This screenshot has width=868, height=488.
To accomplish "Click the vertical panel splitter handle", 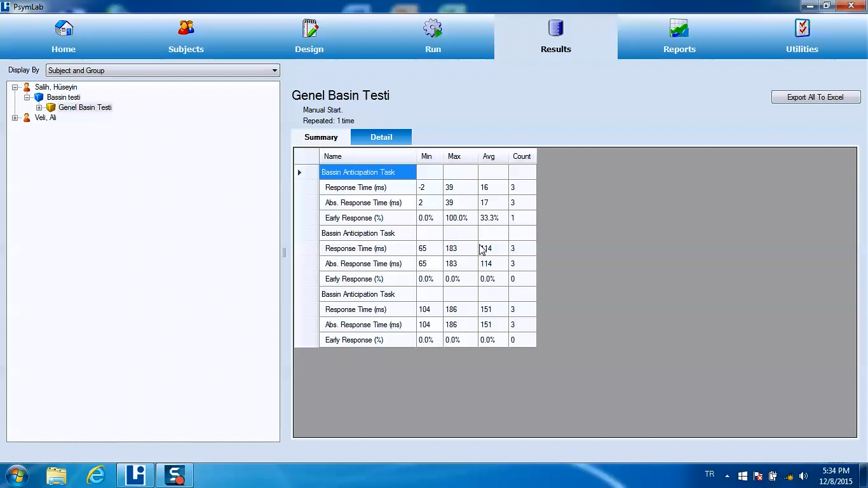I will [x=284, y=253].
